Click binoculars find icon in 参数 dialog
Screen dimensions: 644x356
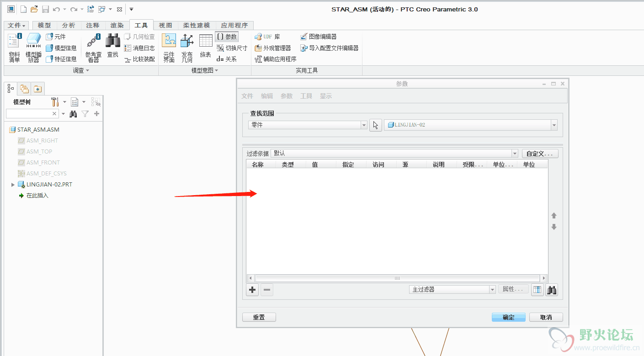(552, 290)
